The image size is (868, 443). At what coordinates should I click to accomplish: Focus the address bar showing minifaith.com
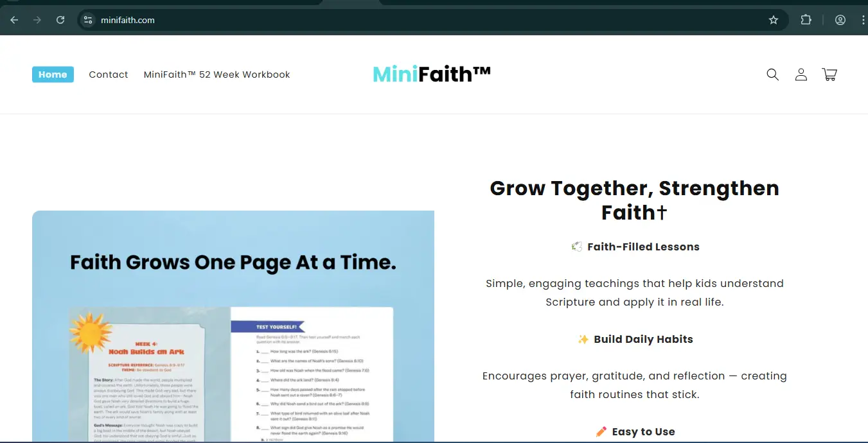pyautogui.click(x=385, y=20)
